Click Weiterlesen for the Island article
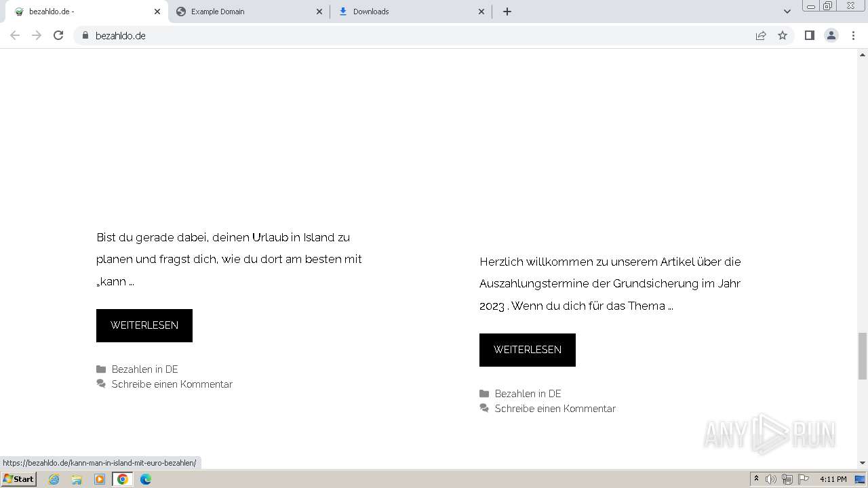868x488 pixels. [144, 325]
